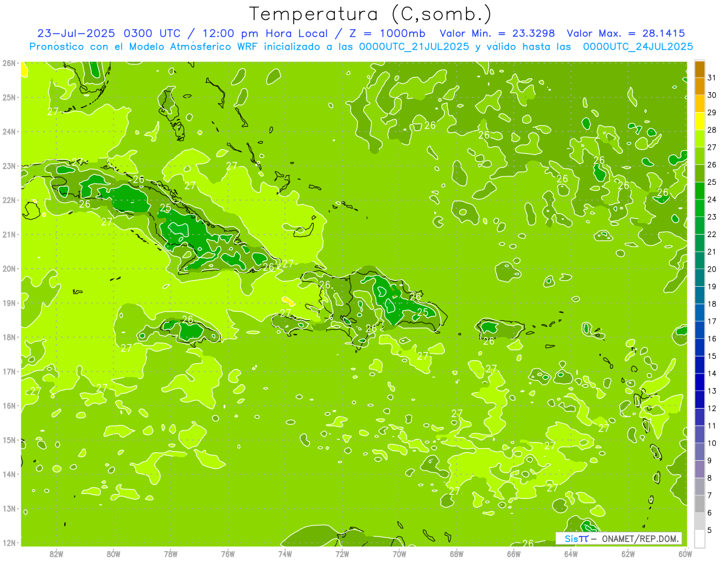Click the 15N latitude axis label
Screen dimensions: 728x562
tap(9, 440)
